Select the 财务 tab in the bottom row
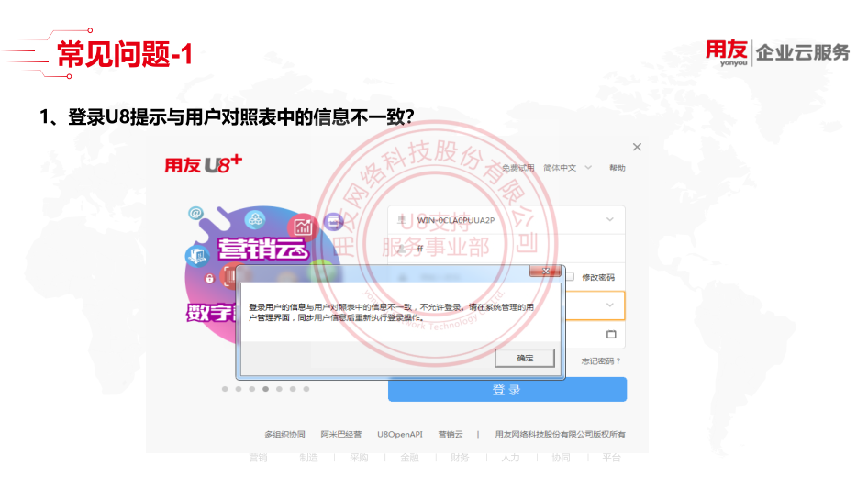Viewport: 868px width, 488px height. [x=460, y=458]
